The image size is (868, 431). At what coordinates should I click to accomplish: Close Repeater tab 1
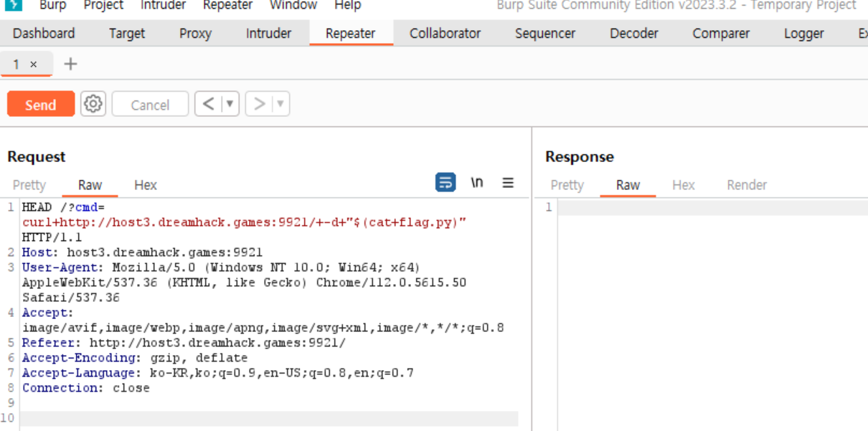[33, 65]
